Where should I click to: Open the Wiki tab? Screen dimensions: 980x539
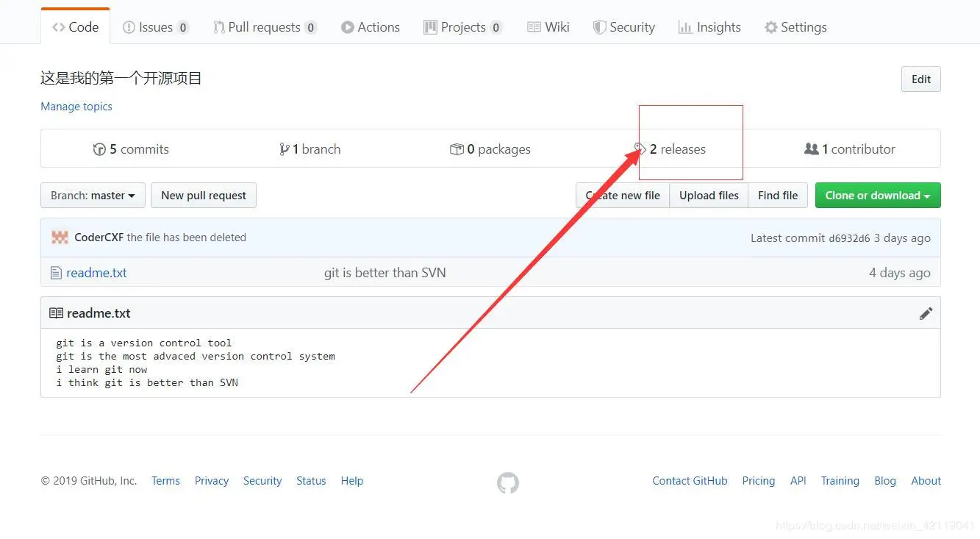pyautogui.click(x=548, y=27)
